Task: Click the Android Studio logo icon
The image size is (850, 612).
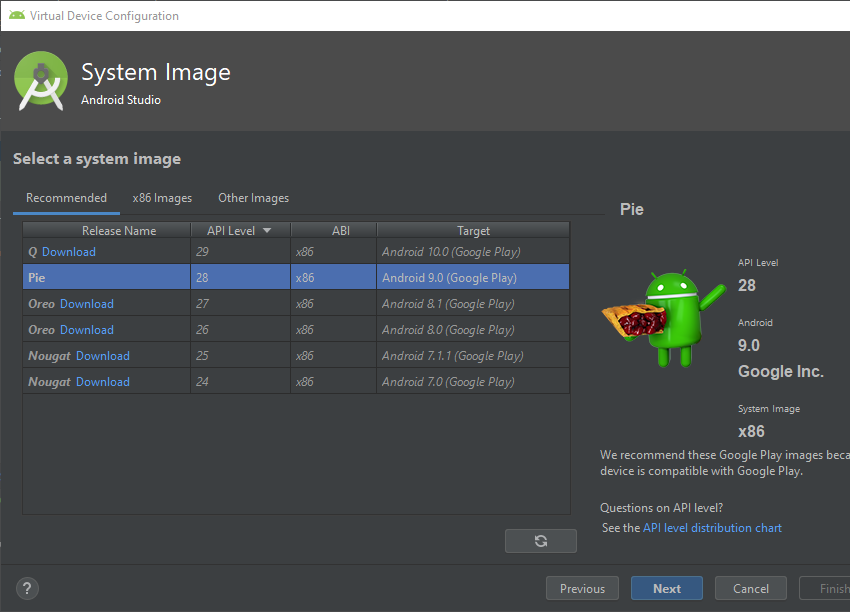Action: pyautogui.click(x=41, y=81)
